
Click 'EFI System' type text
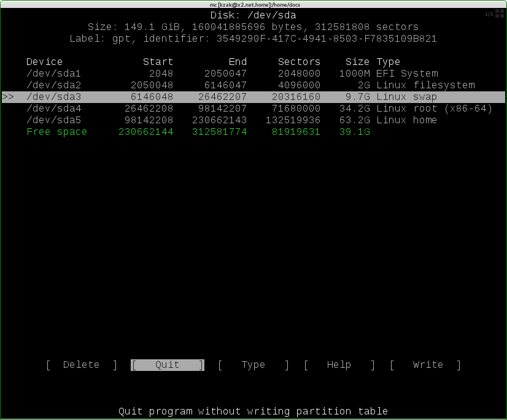coord(407,74)
